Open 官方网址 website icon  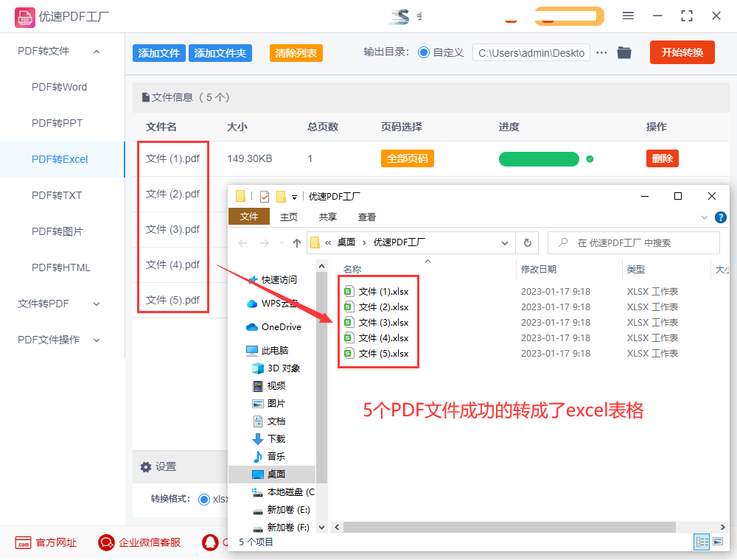(x=23, y=542)
